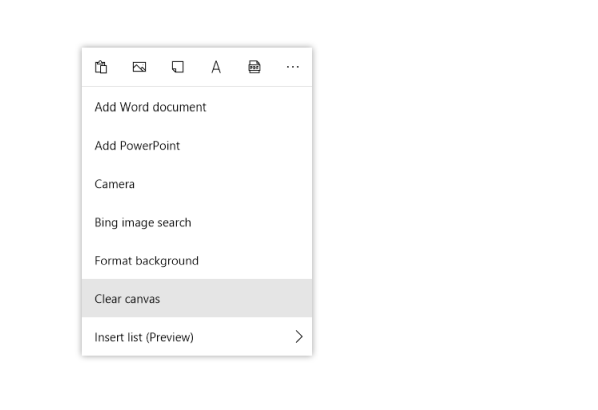598x410 pixels.
Task: Select Add PowerPoint entry
Action: tap(197, 145)
